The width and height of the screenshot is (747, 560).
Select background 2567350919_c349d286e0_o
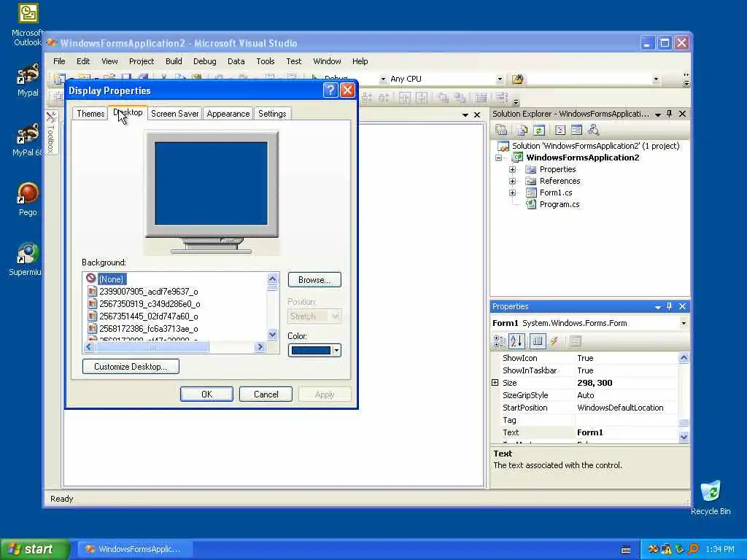coord(150,304)
